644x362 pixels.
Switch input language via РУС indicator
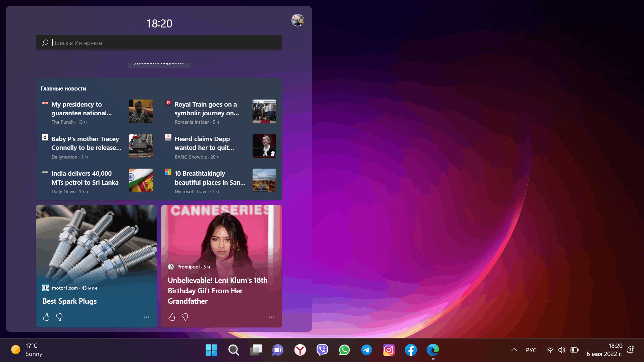coord(531,350)
